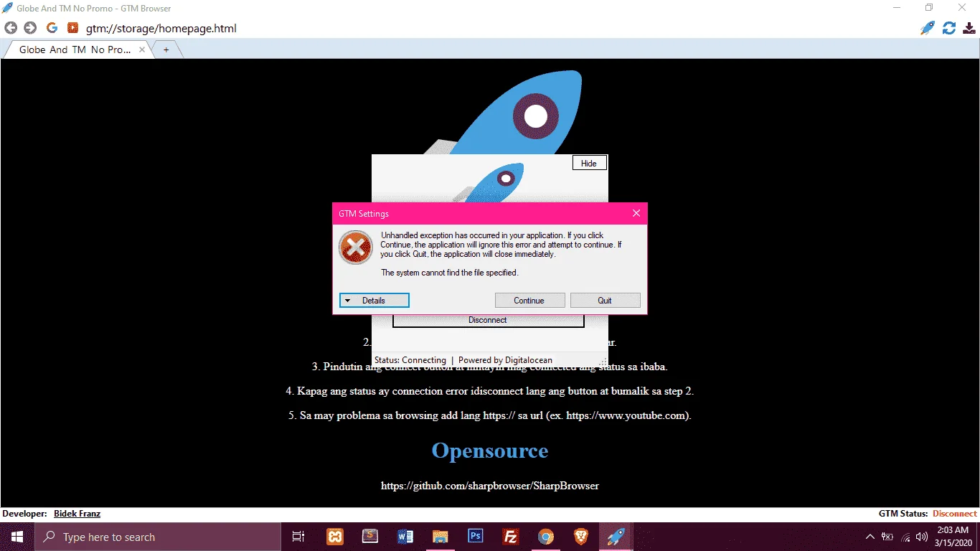Refresh the page with the blue arrows icon

[x=949, y=28]
